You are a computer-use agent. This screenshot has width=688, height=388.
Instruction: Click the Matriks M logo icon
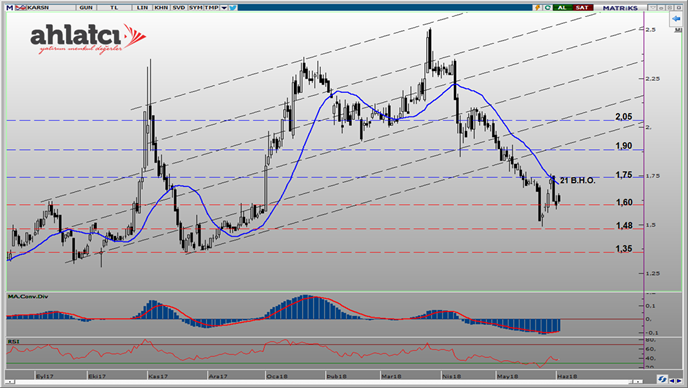click(x=10, y=8)
